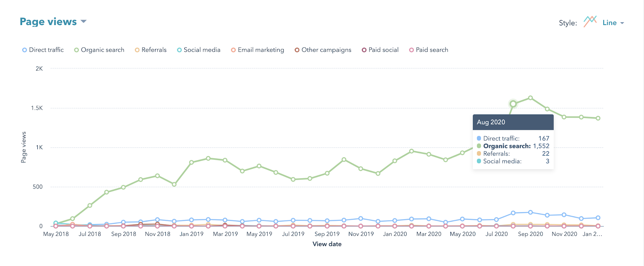Select the Organic search green legend dot

[x=76, y=50]
